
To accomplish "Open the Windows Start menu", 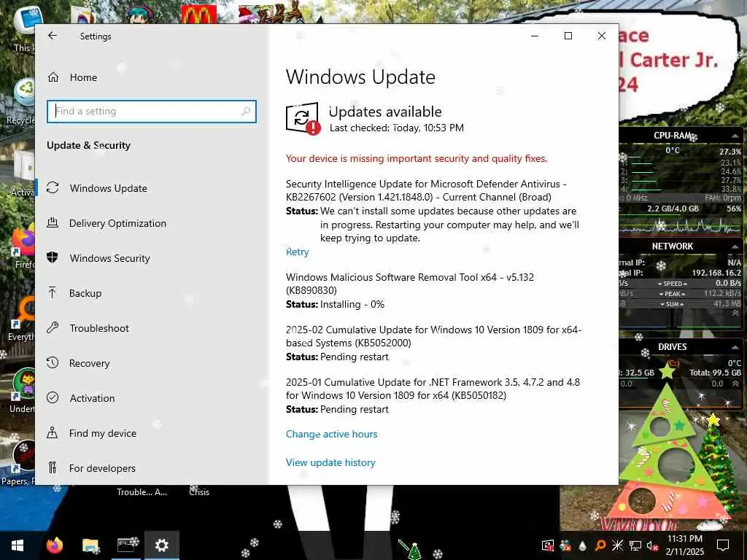I will [x=18, y=545].
